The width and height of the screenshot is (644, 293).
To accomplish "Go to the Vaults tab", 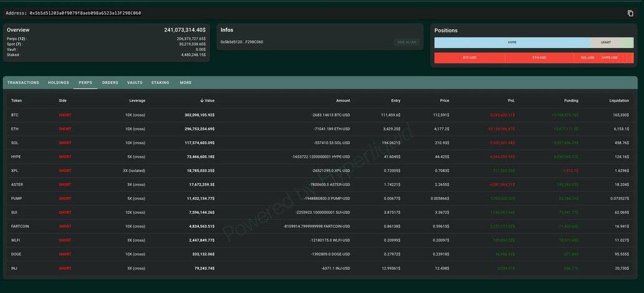I will [135, 82].
